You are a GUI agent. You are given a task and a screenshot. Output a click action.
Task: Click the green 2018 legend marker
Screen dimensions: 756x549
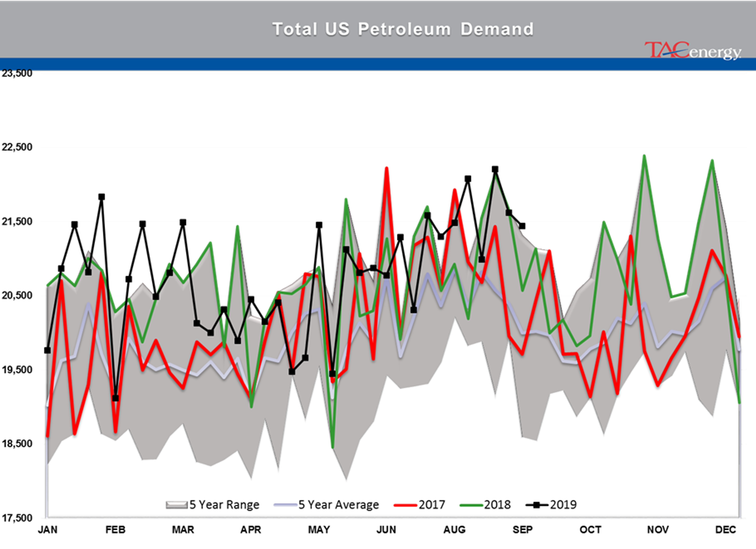click(x=471, y=505)
